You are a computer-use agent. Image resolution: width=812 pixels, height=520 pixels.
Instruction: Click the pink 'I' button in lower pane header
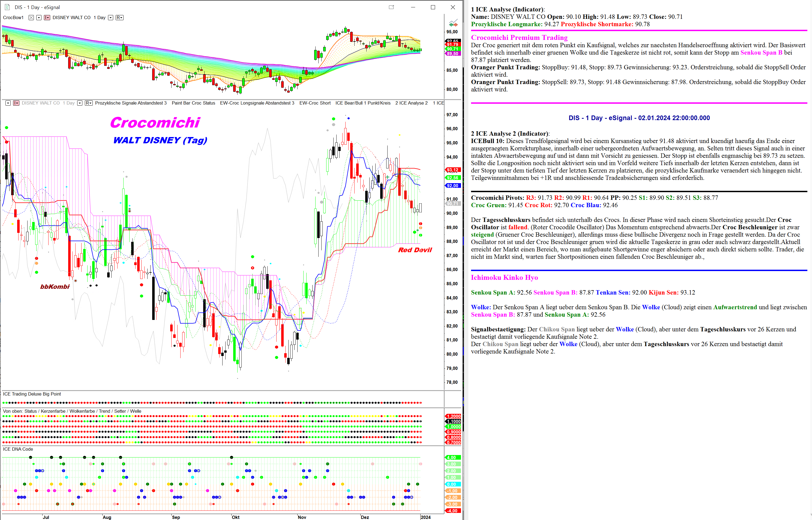click(x=16, y=103)
